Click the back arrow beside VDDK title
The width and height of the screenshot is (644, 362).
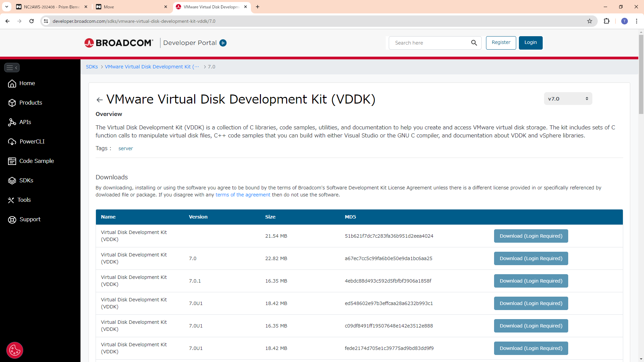coord(99,100)
